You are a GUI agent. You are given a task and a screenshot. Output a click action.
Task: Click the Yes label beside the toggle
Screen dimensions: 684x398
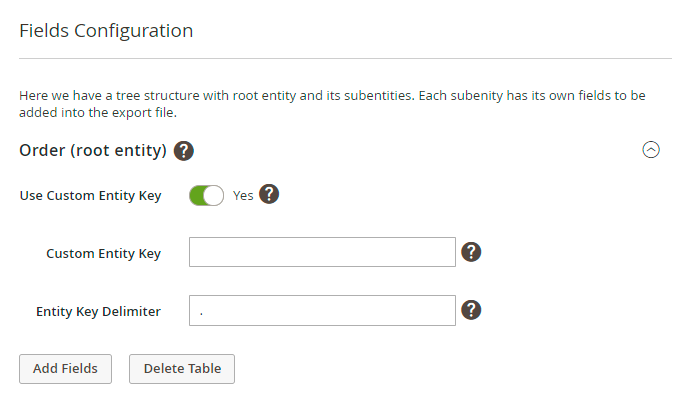(x=243, y=196)
